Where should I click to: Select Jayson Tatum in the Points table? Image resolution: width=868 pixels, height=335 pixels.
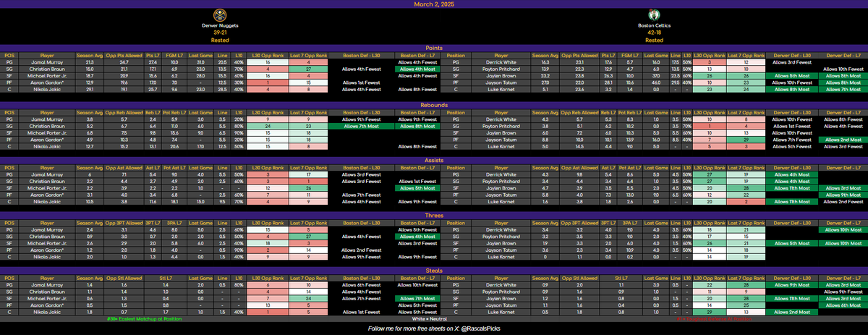tap(500, 82)
